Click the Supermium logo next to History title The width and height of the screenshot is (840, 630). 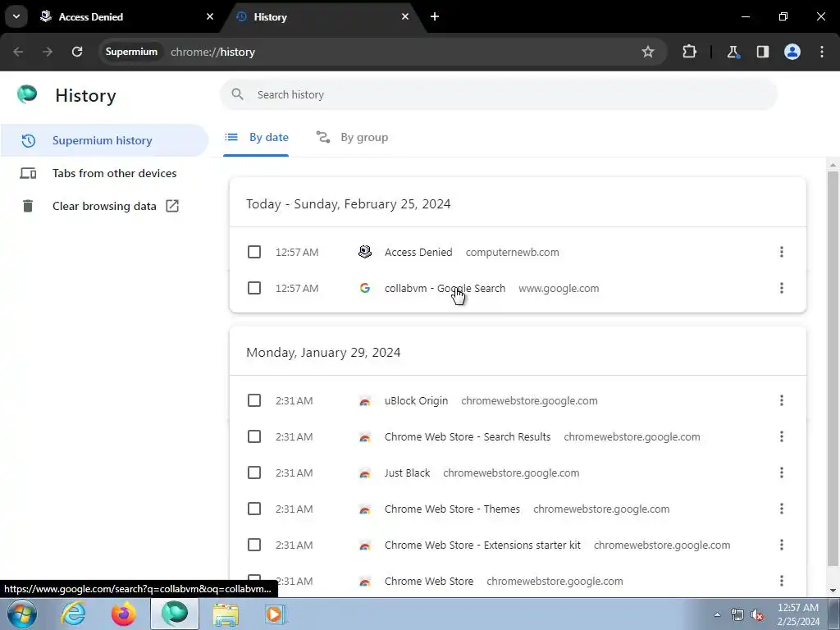(27, 94)
